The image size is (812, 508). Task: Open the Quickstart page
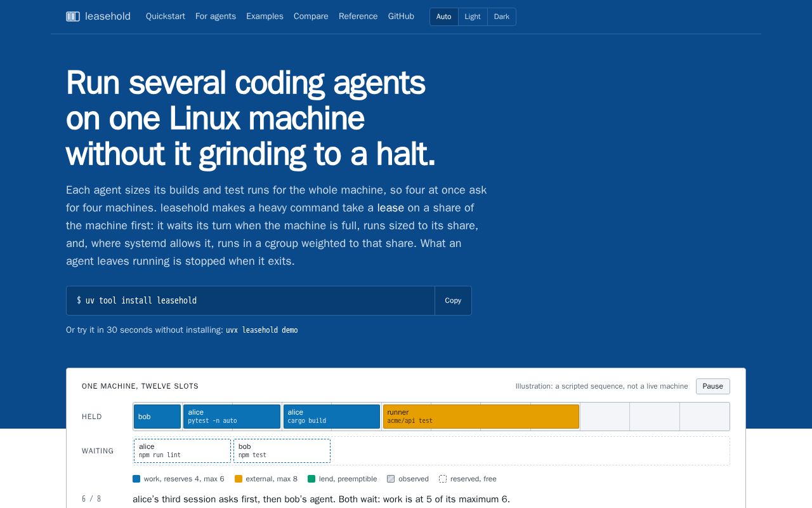coord(166,17)
